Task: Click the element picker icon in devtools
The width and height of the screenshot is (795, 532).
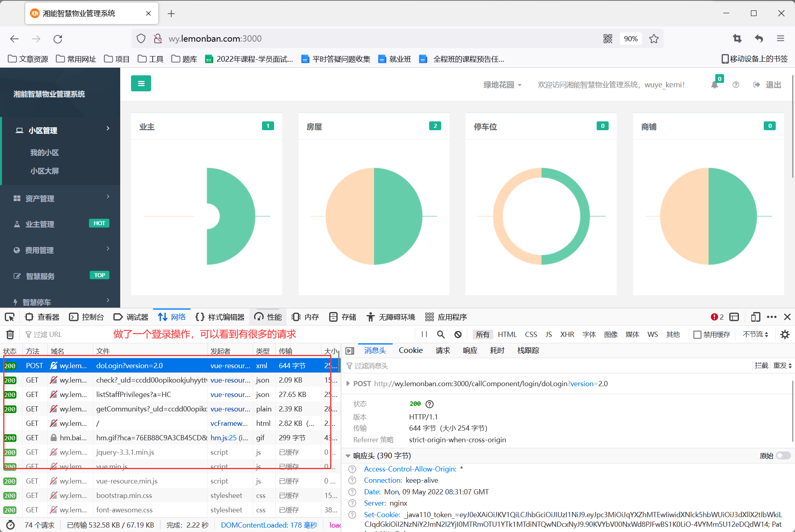Action: point(10,317)
